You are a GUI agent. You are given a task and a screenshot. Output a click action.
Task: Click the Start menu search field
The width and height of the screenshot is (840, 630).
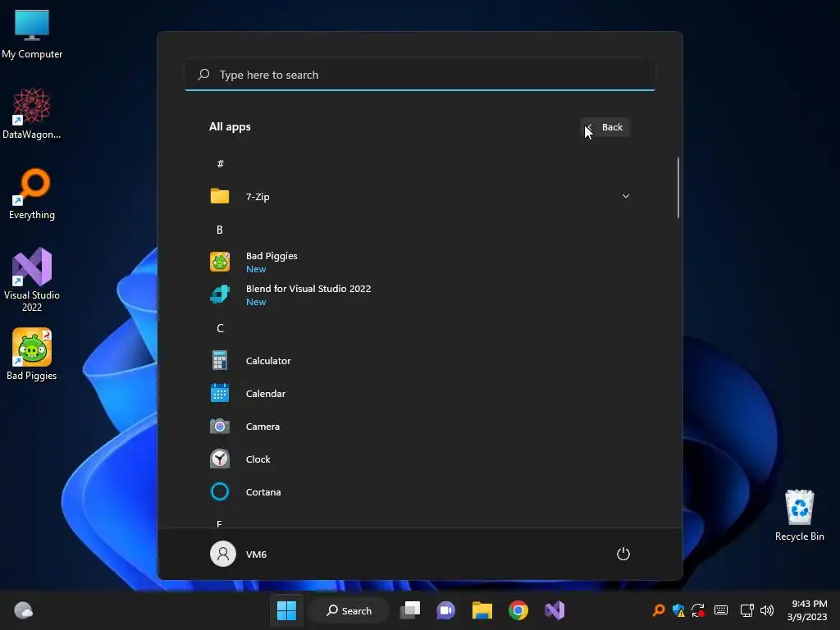tap(419, 75)
